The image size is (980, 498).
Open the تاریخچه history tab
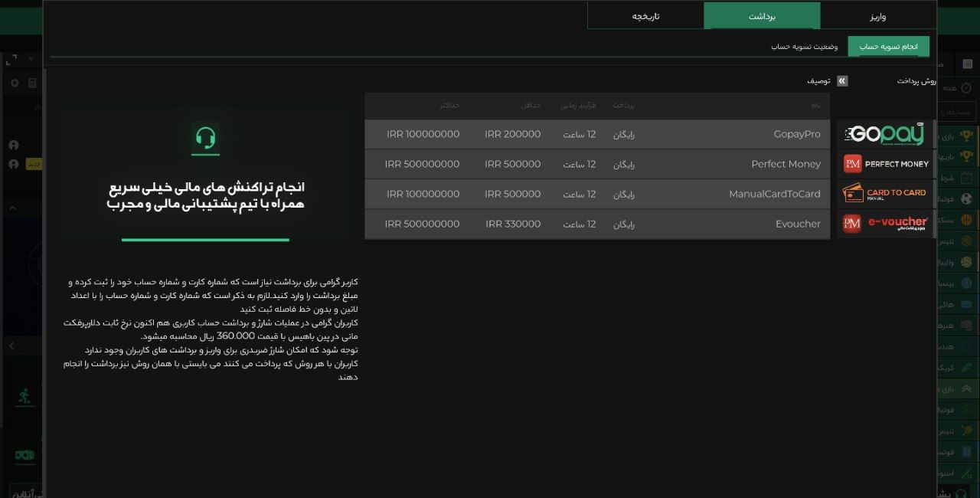645,15
